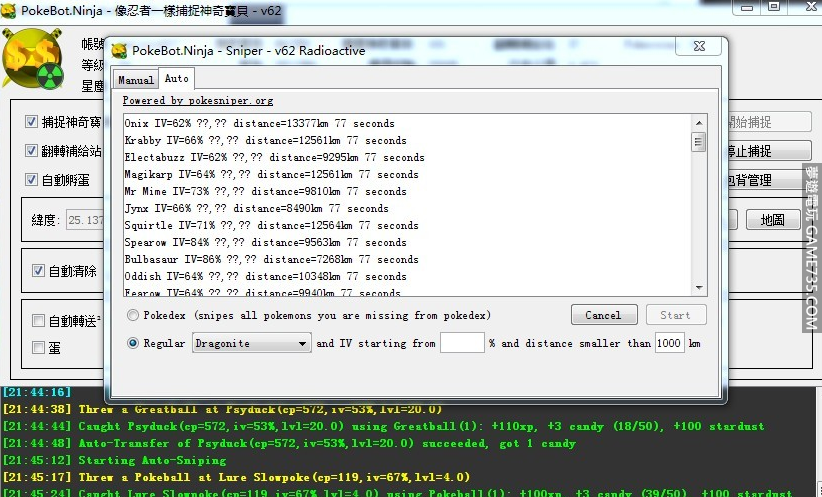Select the Auto tab
This screenshot has height=497, width=822.
coord(176,79)
